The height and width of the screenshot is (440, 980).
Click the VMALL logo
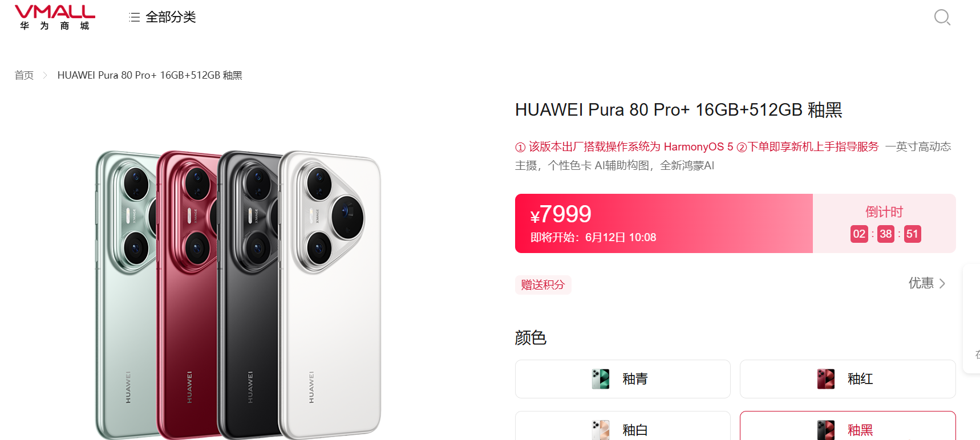click(55, 17)
